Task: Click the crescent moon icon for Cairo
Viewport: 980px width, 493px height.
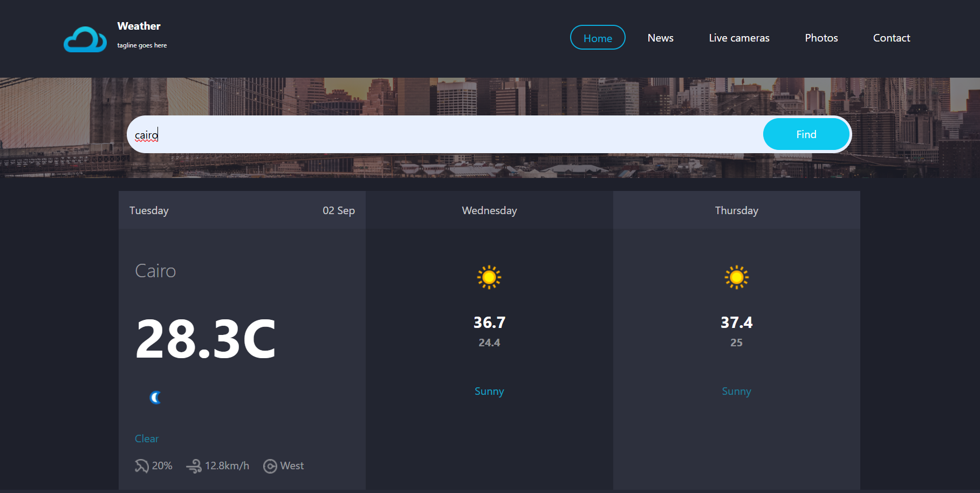Action: tap(155, 398)
